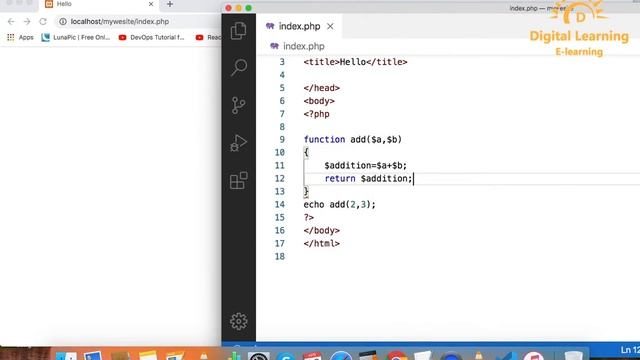Go forward in the browser
This screenshot has width=640, height=360.
point(27,22)
